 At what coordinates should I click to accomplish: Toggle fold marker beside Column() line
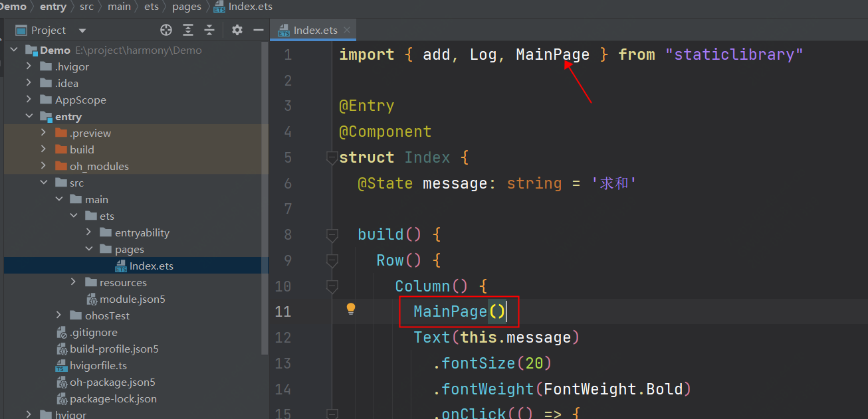tap(332, 286)
